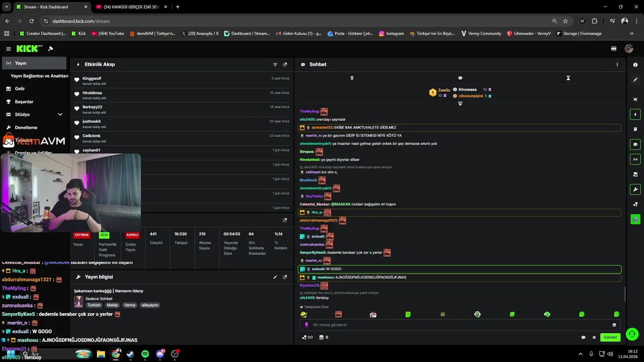This screenshot has height=362, width=644.
Task: Open the Instagram bookmark
Action: coord(391,34)
